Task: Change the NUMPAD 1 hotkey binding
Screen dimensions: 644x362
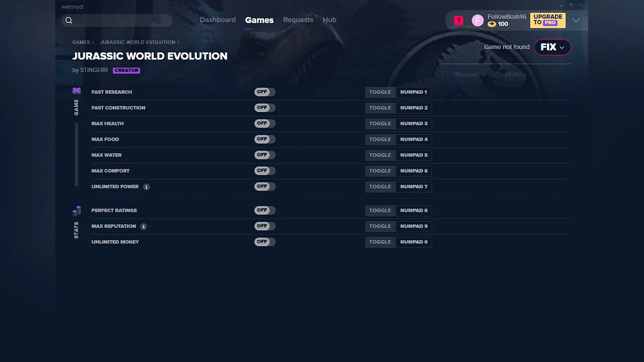Action: (414, 92)
